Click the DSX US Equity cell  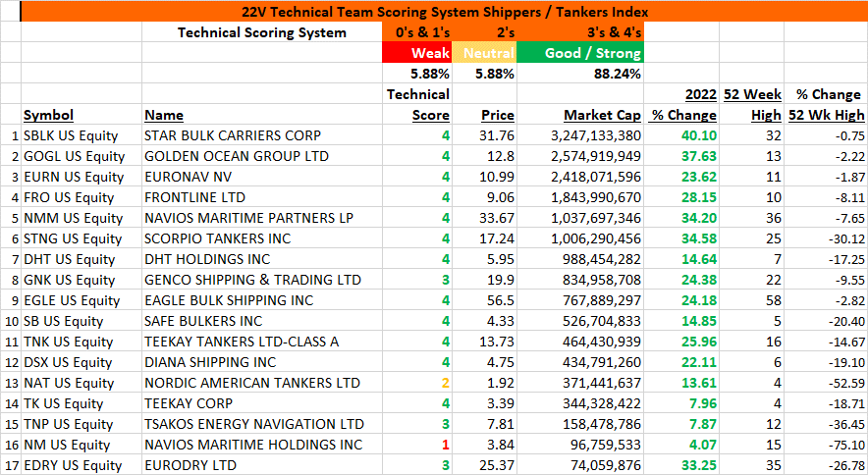tap(81, 362)
